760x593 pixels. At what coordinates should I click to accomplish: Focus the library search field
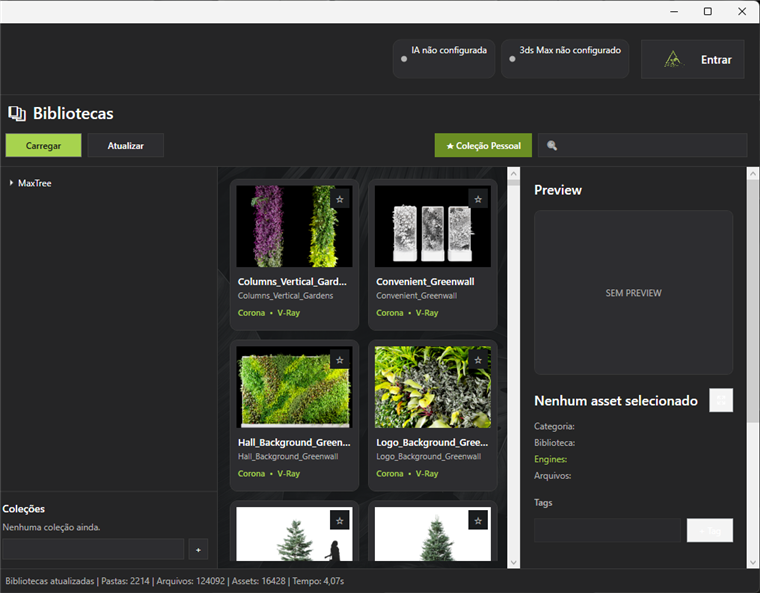tap(643, 145)
